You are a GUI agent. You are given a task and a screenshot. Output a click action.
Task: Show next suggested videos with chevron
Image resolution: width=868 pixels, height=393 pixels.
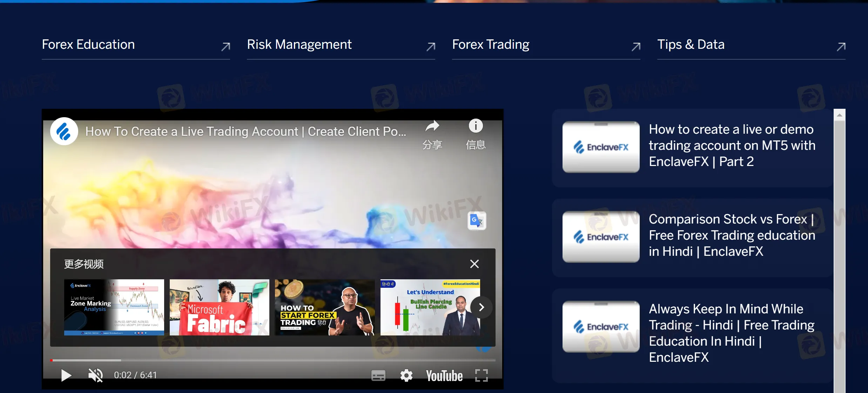point(481,307)
